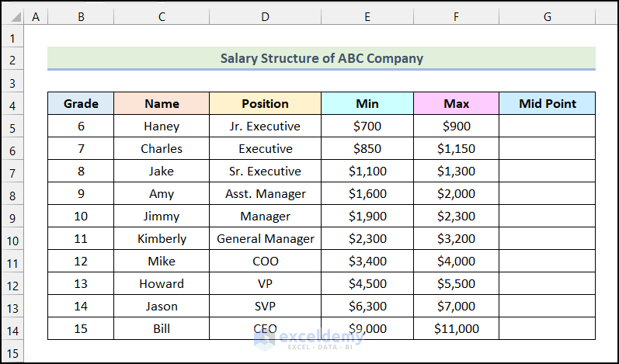Click the Grade 10 cell

(x=81, y=217)
